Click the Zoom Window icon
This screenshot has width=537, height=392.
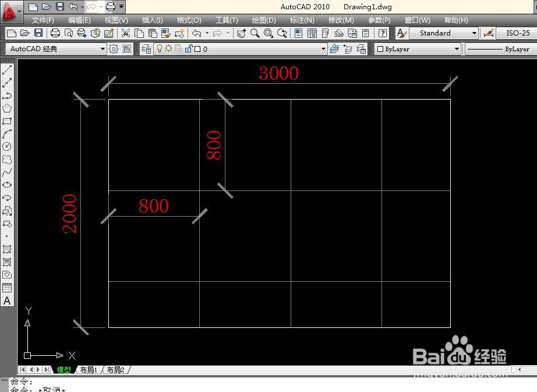pyautogui.click(x=268, y=33)
